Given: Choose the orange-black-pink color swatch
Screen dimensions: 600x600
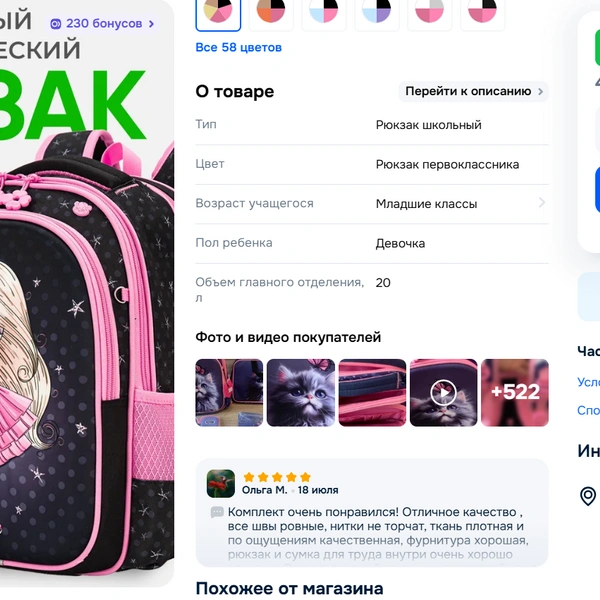Looking at the screenshot, I should click(x=271, y=13).
